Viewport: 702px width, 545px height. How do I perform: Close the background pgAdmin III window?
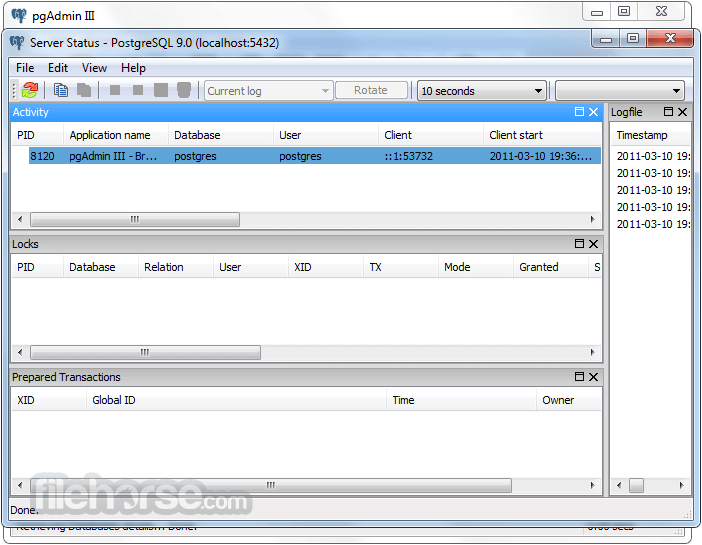(661, 12)
